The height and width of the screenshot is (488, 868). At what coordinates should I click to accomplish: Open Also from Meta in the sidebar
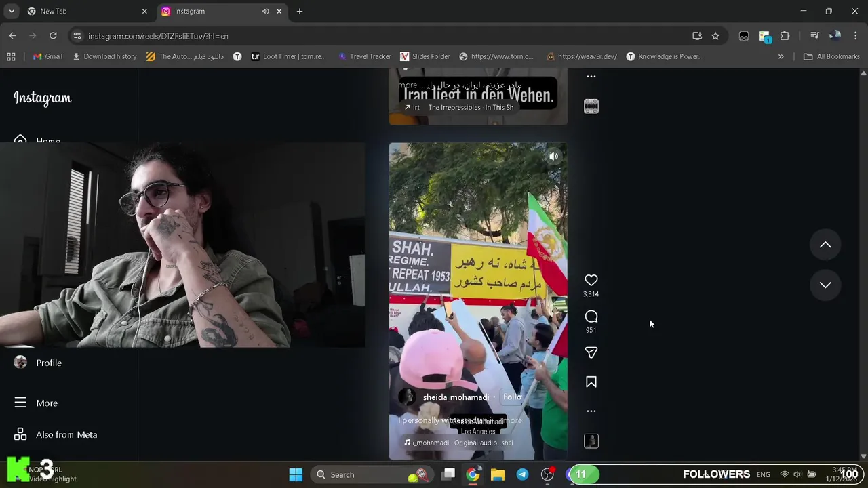[x=56, y=434]
